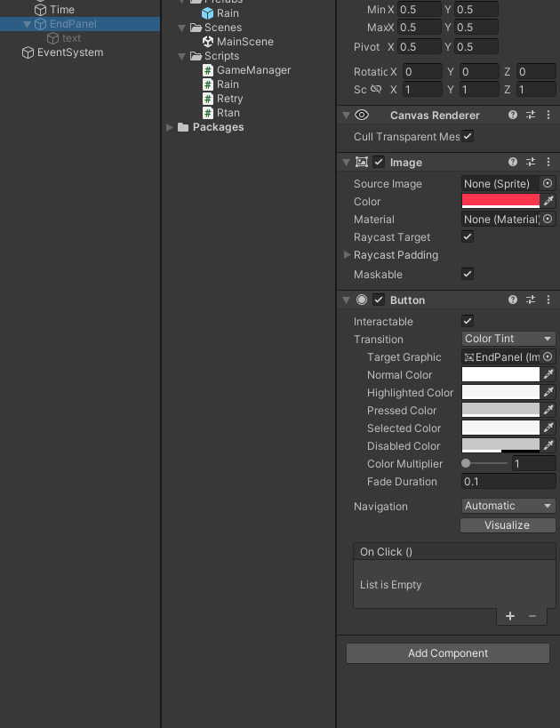560x728 pixels.
Task: Click the Source Image None (Sprite) field
Action: [x=500, y=183]
